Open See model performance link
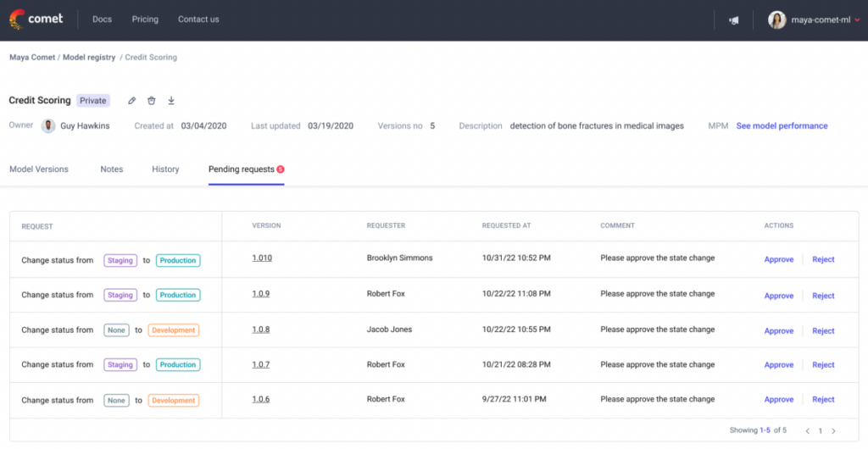The image size is (868, 449). pos(782,126)
